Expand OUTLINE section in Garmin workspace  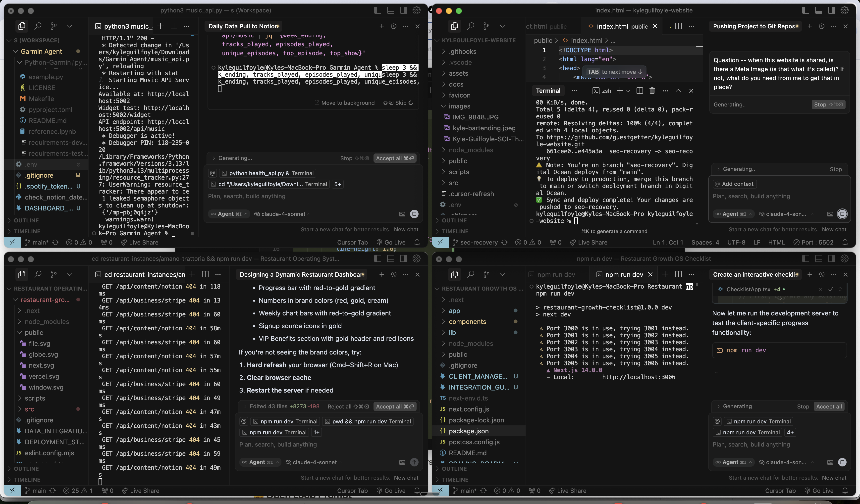point(26,220)
